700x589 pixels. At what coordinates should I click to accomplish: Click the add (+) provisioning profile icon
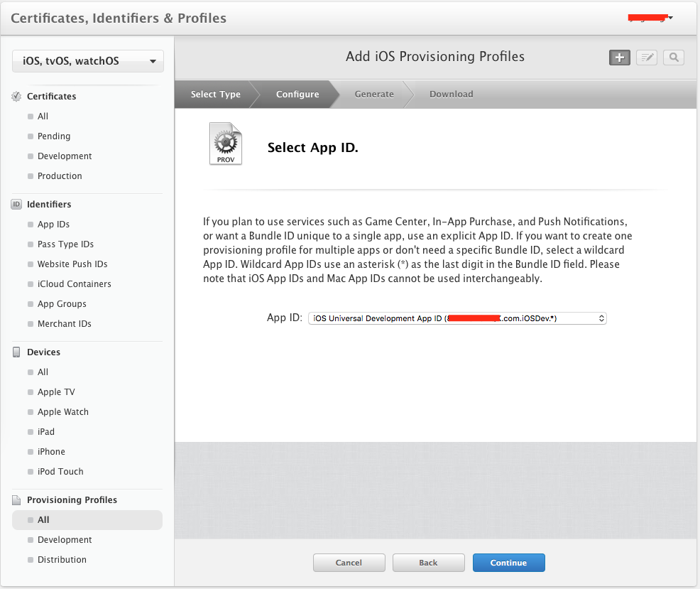pos(618,58)
